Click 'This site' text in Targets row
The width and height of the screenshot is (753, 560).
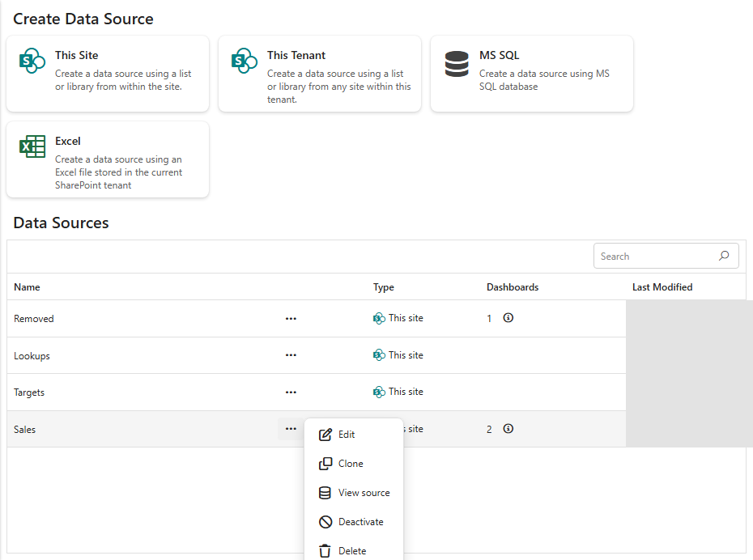point(406,392)
